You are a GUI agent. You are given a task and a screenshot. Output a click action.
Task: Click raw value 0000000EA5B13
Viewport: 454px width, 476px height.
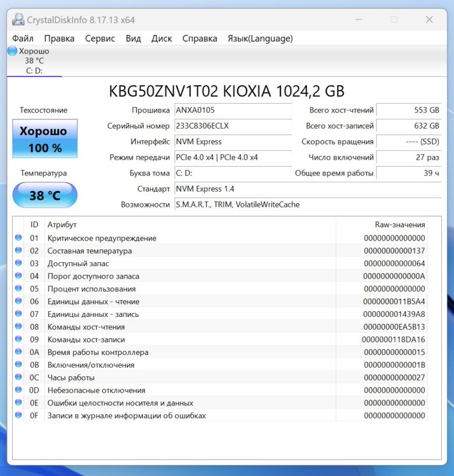(x=394, y=327)
